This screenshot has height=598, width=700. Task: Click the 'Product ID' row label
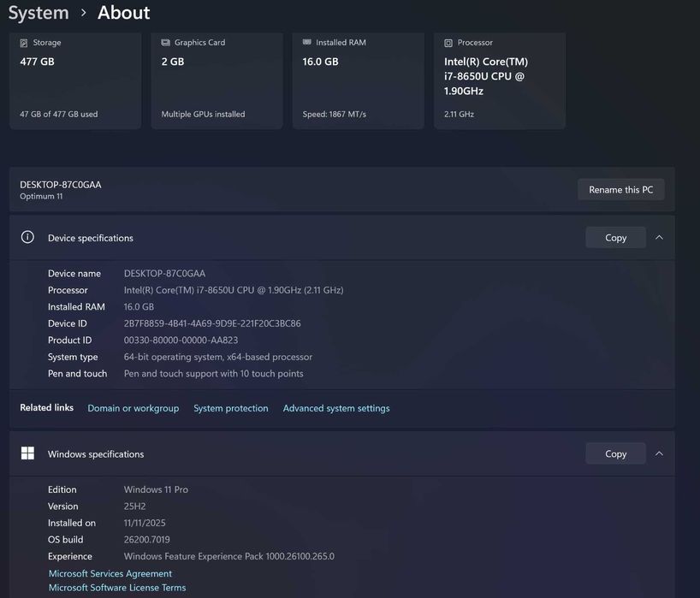pyautogui.click(x=69, y=340)
